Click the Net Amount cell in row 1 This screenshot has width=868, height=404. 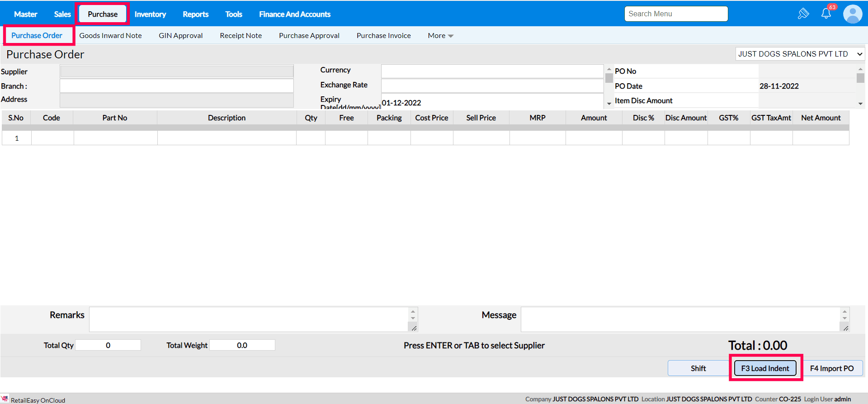[821, 138]
